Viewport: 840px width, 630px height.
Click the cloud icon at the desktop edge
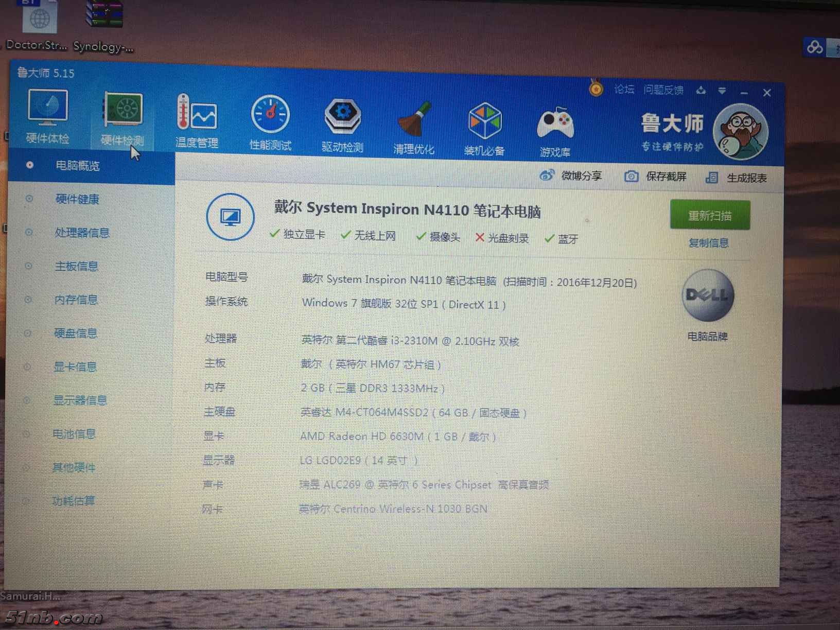(814, 48)
